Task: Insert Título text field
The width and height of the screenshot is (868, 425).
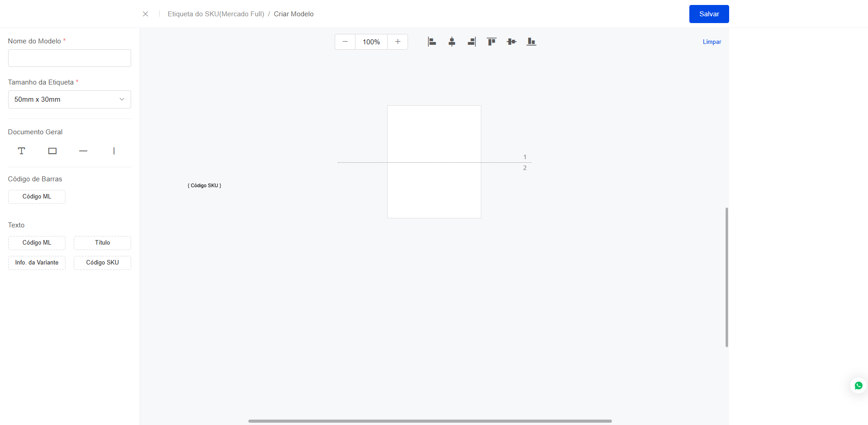Action: click(102, 243)
